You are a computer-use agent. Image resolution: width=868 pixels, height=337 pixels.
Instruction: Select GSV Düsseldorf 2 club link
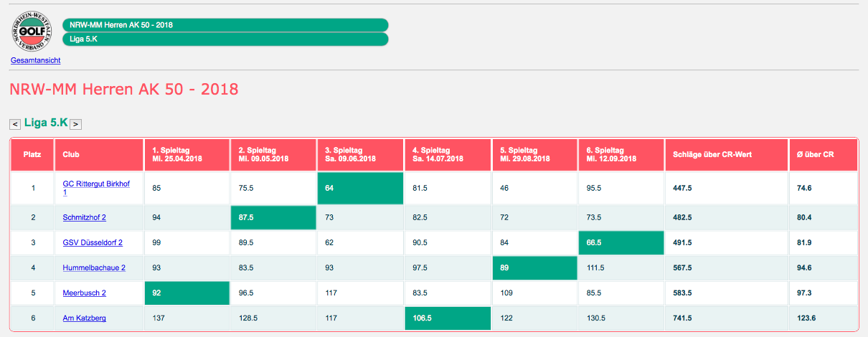pos(93,243)
